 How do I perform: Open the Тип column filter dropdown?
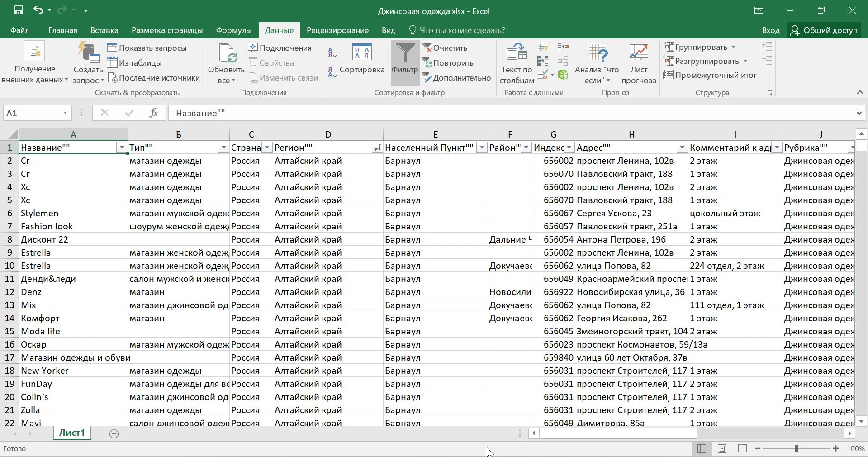click(x=223, y=148)
